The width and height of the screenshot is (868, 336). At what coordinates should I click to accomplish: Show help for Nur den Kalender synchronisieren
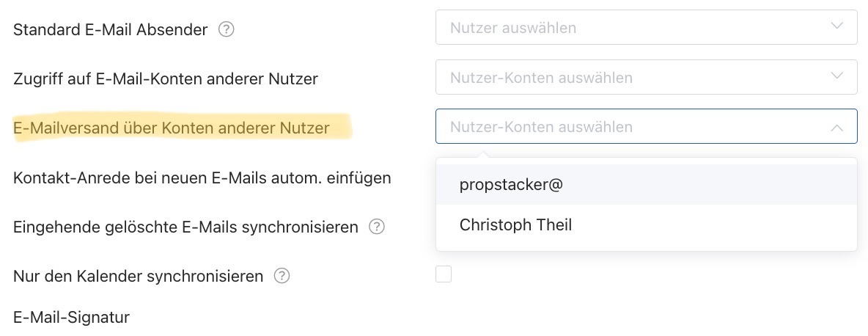tap(282, 276)
